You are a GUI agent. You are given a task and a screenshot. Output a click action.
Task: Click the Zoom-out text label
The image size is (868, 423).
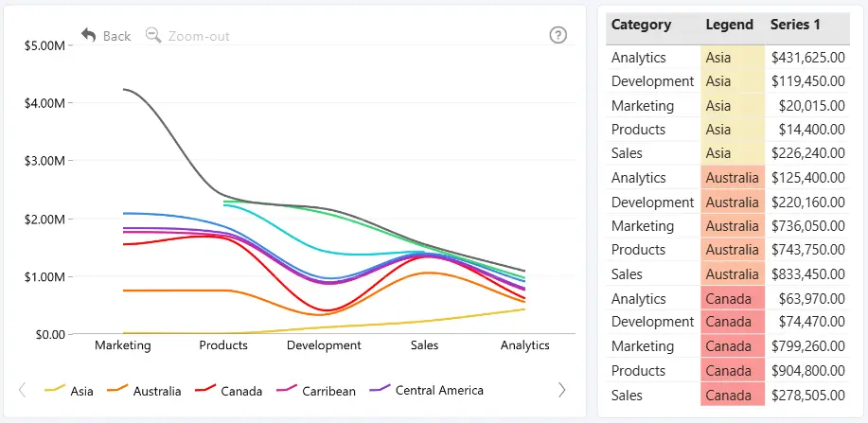pyautogui.click(x=199, y=36)
